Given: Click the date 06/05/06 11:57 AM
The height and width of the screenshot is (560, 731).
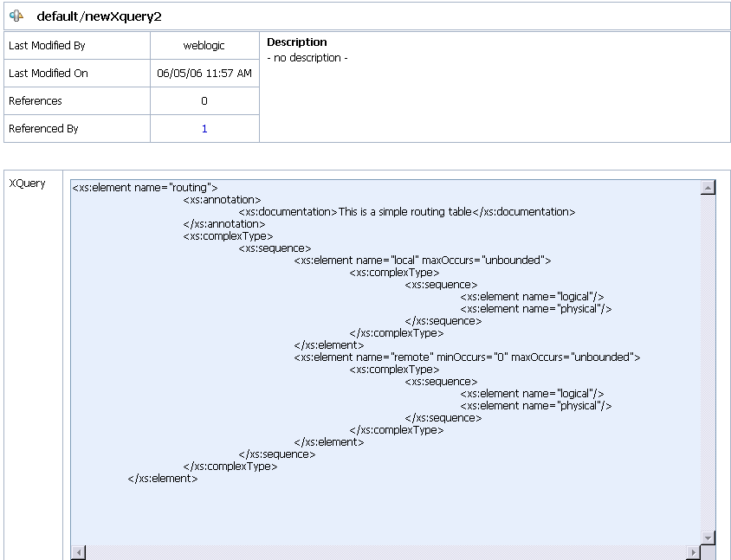Looking at the screenshot, I should click(x=204, y=74).
